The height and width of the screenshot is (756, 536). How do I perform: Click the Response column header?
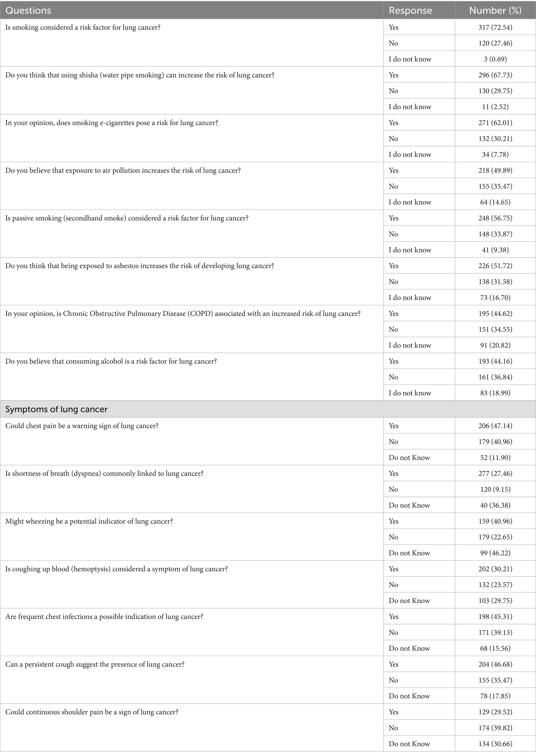(x=410, y=11)
